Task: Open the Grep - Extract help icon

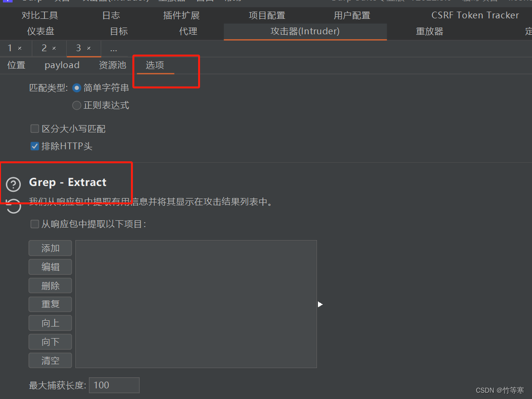Action: pos(14,184)
